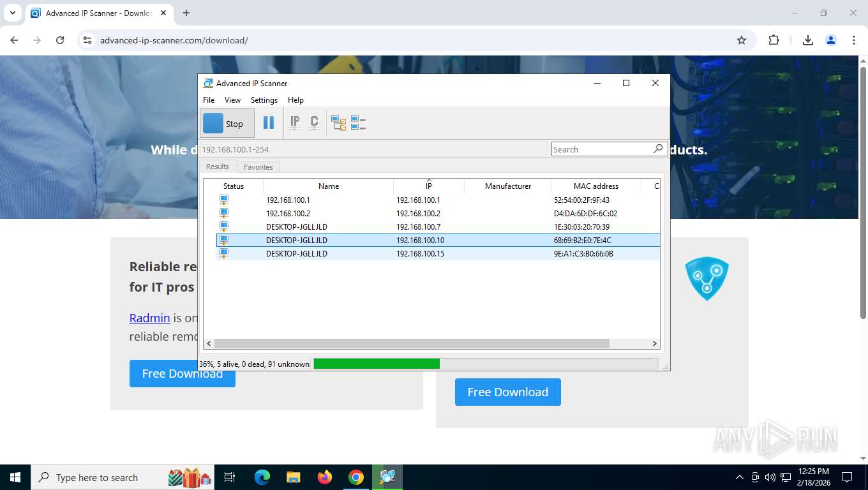Sort results by the Status column header
The image size is (868, 490).
click(x=234, y=186)
